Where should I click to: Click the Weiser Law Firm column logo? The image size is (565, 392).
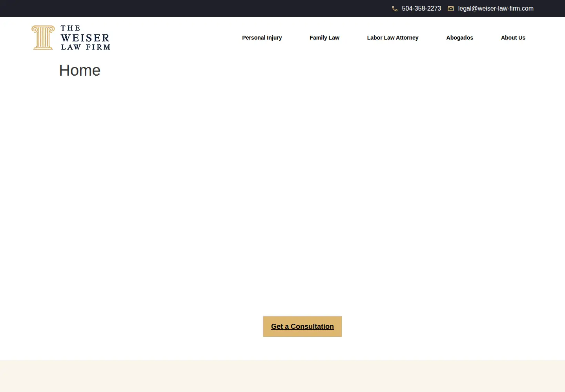[71, 38]
